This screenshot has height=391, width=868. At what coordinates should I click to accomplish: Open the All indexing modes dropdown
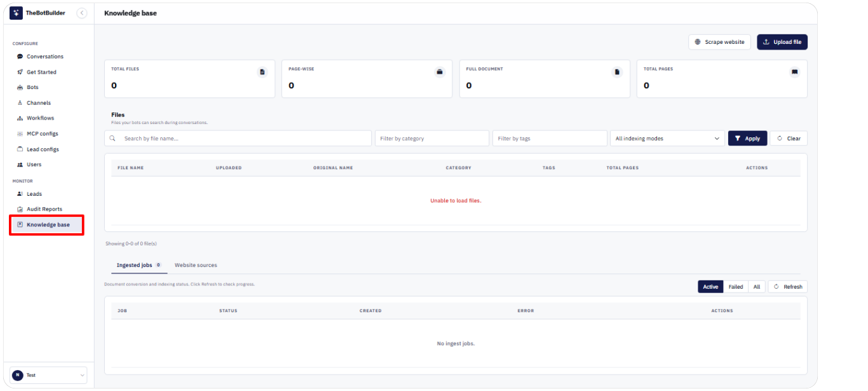(667, 138)
